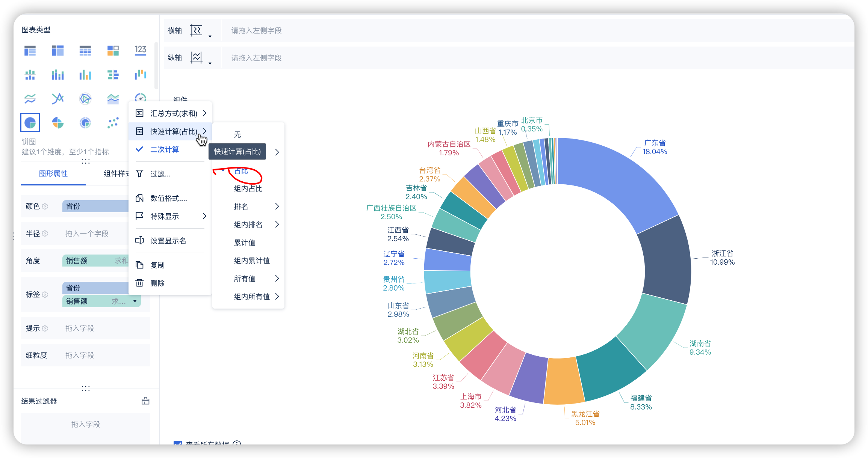The image size is (868, 458).
Task: Click the 结果过滤器 panel icon
Action: pyautogui.click(x=145, y=401)
